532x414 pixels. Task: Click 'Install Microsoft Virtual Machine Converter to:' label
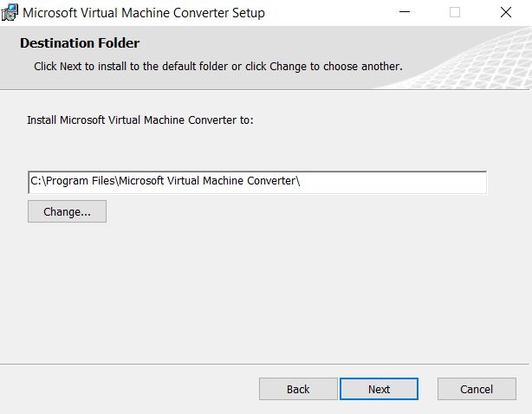click(x=140, y=120)
